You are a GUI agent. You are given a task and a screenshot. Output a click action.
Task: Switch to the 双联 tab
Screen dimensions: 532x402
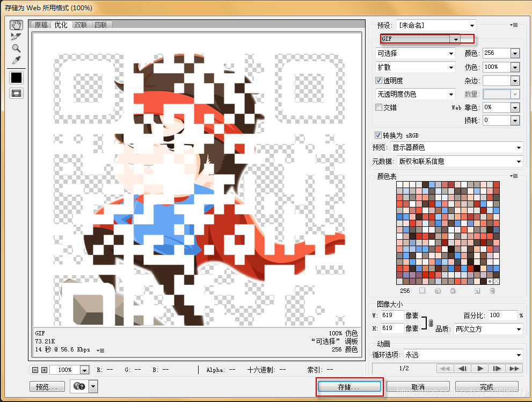(81, 25)
